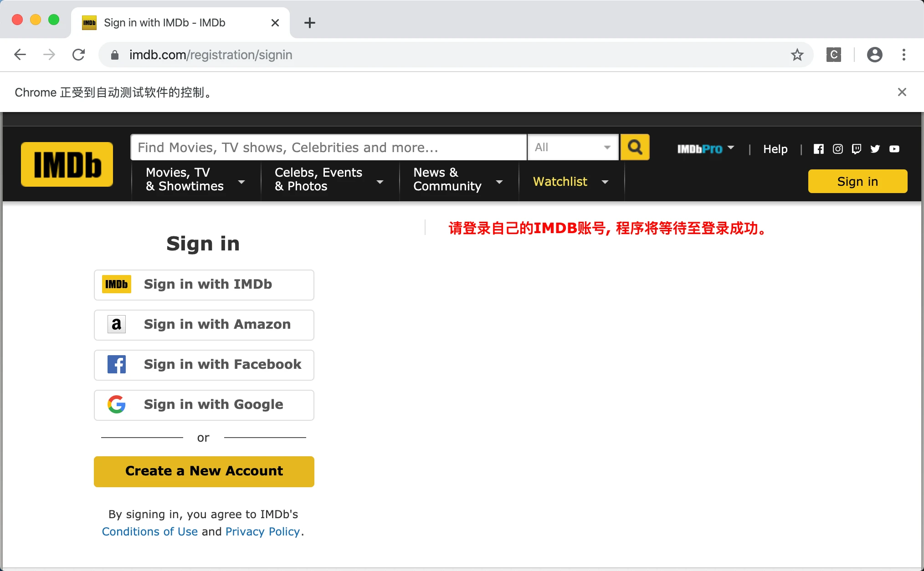The image size is (924, 571).
Task: Choose Sign in with Facebook
Action: 204,365
